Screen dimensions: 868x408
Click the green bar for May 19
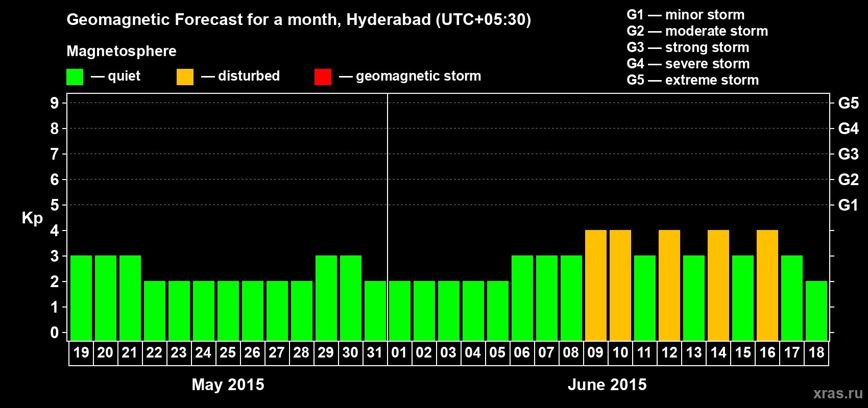(81, 298)
